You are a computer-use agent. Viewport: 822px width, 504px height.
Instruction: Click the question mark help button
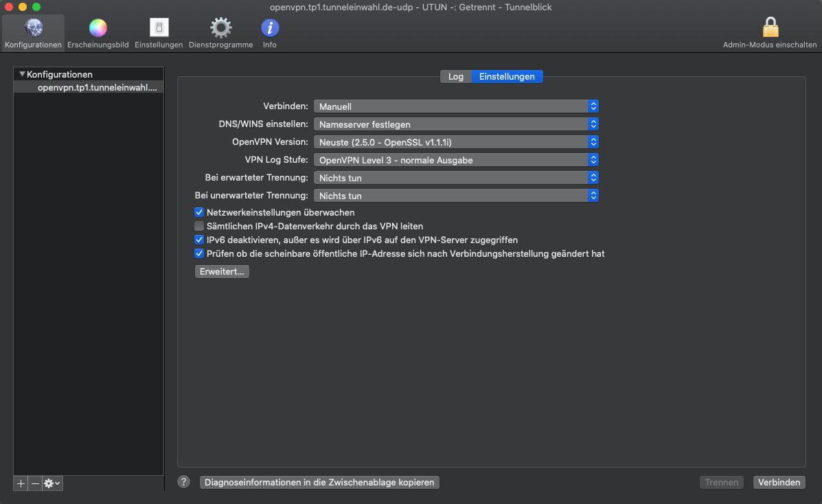[183, 482]
